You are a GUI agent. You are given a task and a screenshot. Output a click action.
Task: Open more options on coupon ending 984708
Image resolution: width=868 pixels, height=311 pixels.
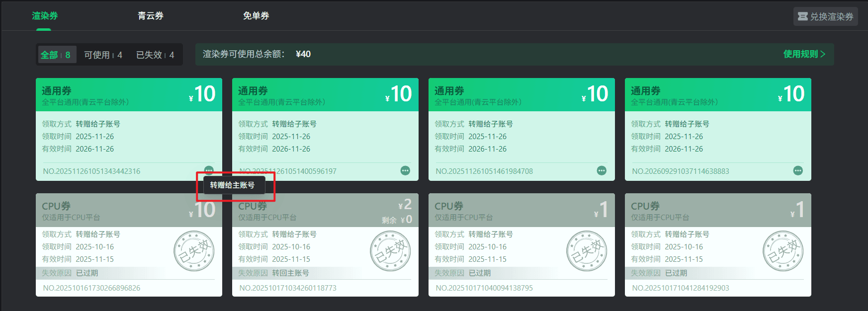(602, 171)
